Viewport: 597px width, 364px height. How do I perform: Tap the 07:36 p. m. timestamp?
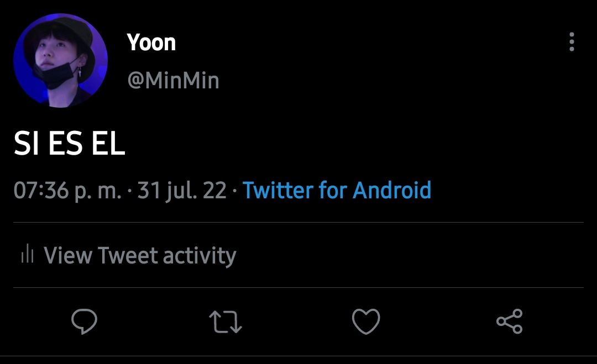[x=67, y=190]
